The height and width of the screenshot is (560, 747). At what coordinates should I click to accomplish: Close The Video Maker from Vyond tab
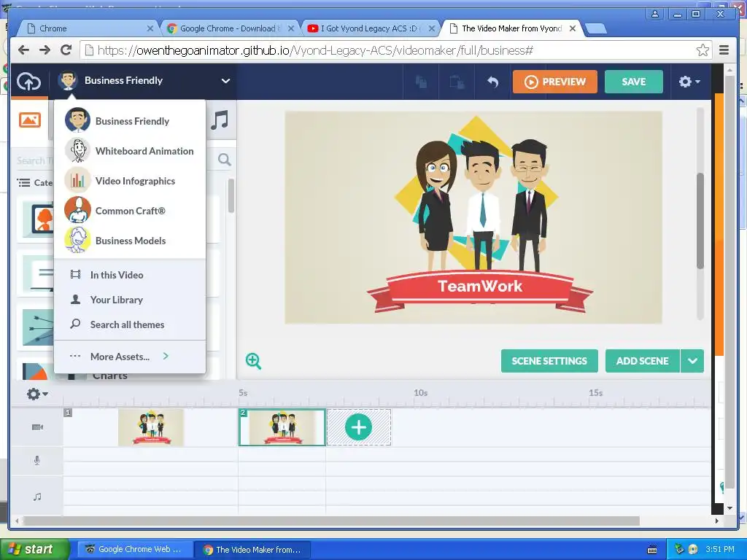573,28
